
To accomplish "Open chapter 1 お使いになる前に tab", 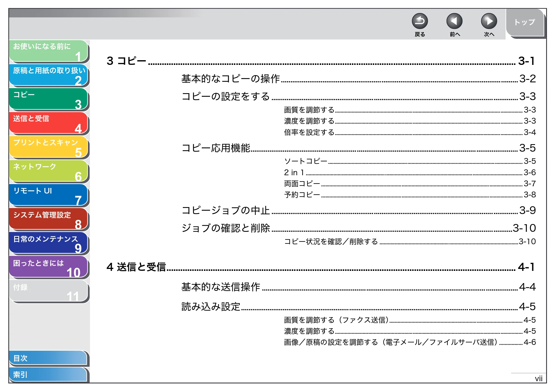I will 49,51.
